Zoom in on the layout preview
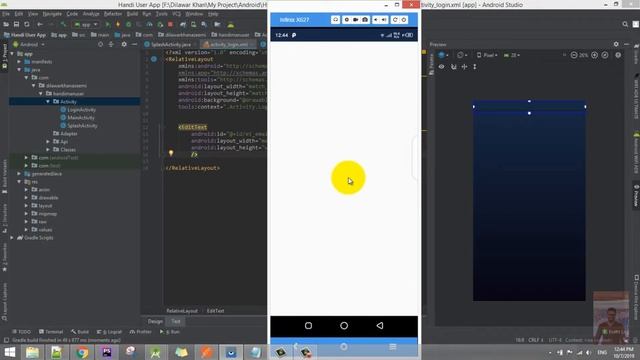640x360 pixels. click(594, 55)
